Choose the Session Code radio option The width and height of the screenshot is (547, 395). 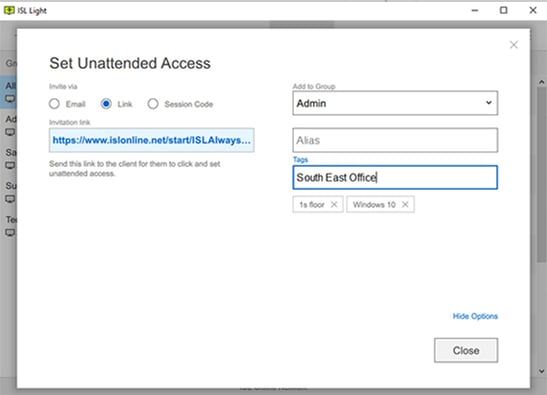(153, 104)
